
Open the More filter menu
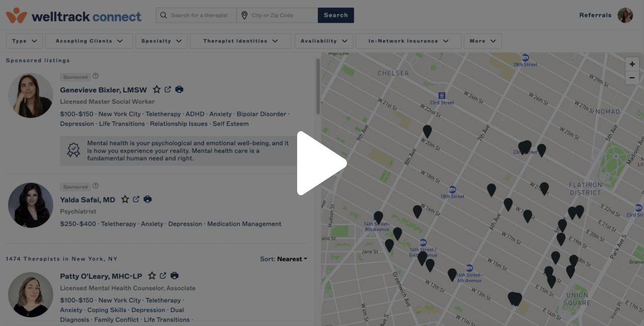click(483, 41)
